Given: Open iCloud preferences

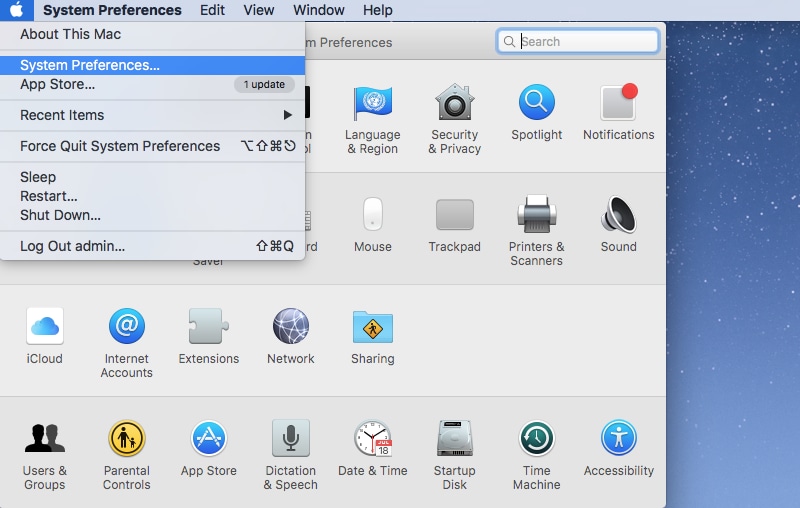Looking at the screenshot, I should pos(44,337).
